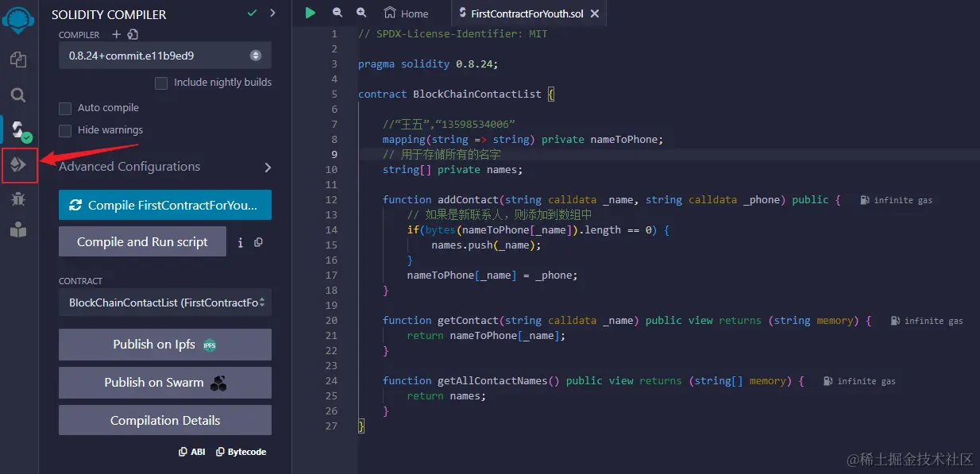Run script with the green play icon
The height and width of the screenshot is (474, 980).
311,13
